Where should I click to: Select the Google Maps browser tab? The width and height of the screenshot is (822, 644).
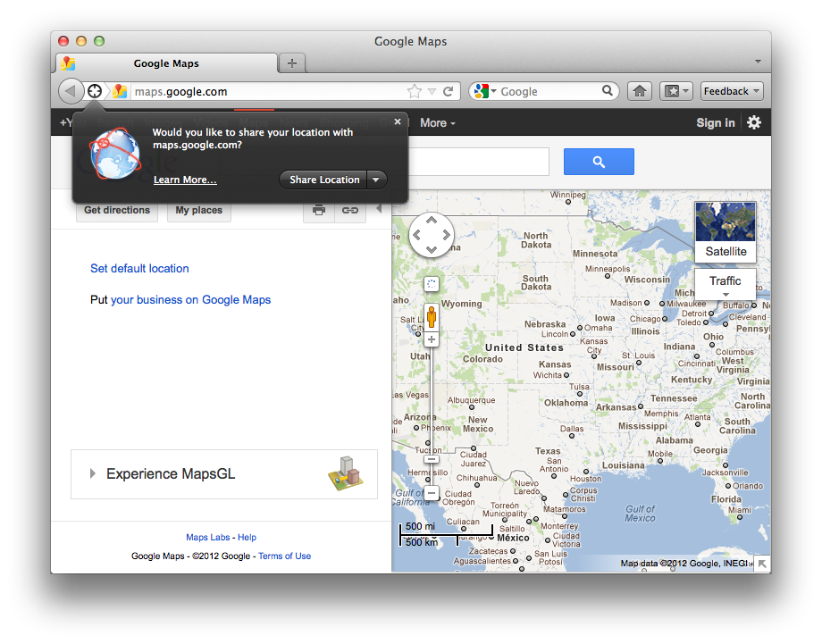(x=167, y=63)
